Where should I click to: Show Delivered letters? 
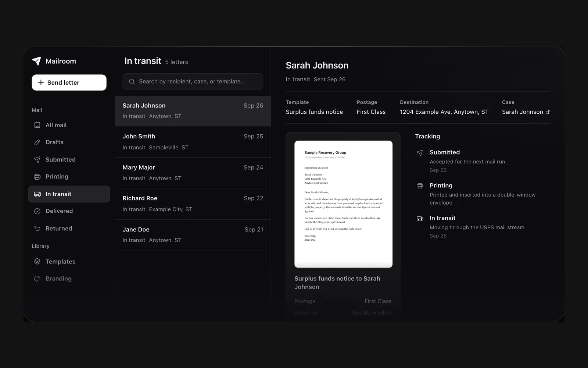coord(69,211)
